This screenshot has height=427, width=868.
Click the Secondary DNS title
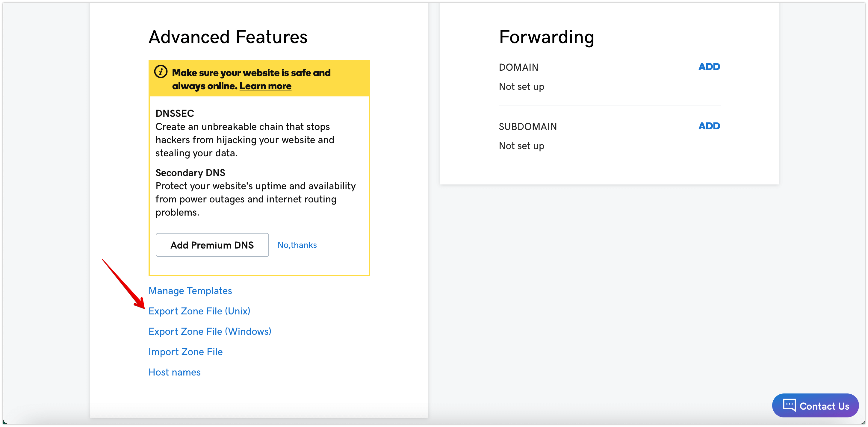(190, 172)
